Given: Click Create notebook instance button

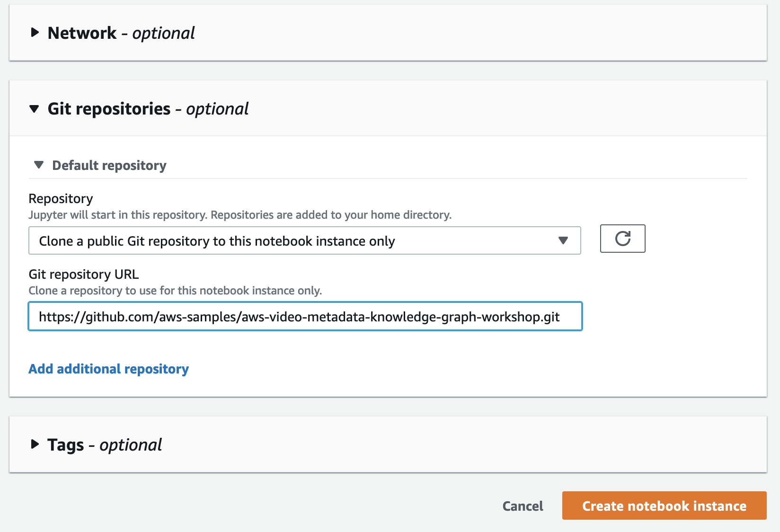Looking at the screenshot, I should click(664, 506).
